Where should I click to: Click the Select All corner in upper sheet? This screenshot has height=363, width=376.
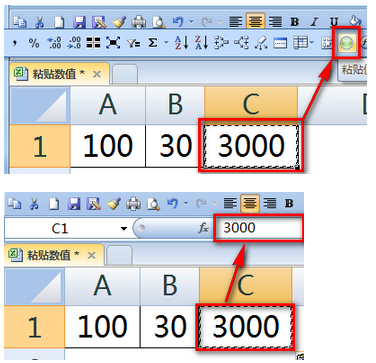click(40, 105)
